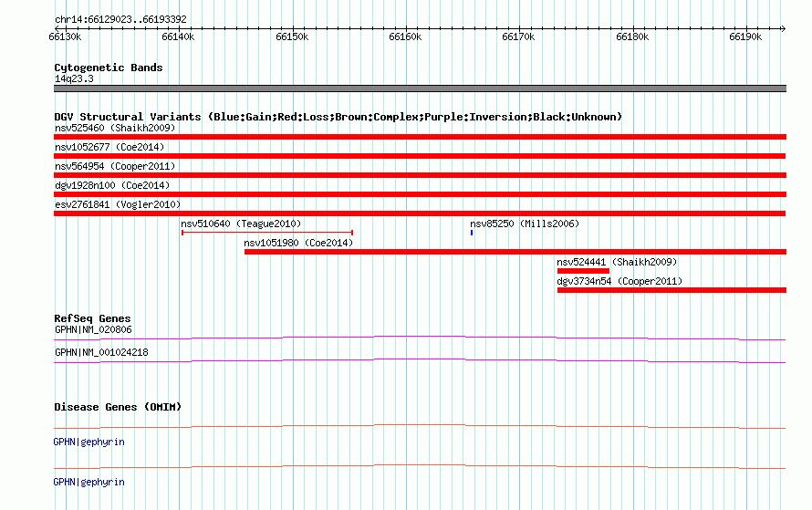
Task: Open the DGV Structural Variants track title
Action: click(338, 117)
